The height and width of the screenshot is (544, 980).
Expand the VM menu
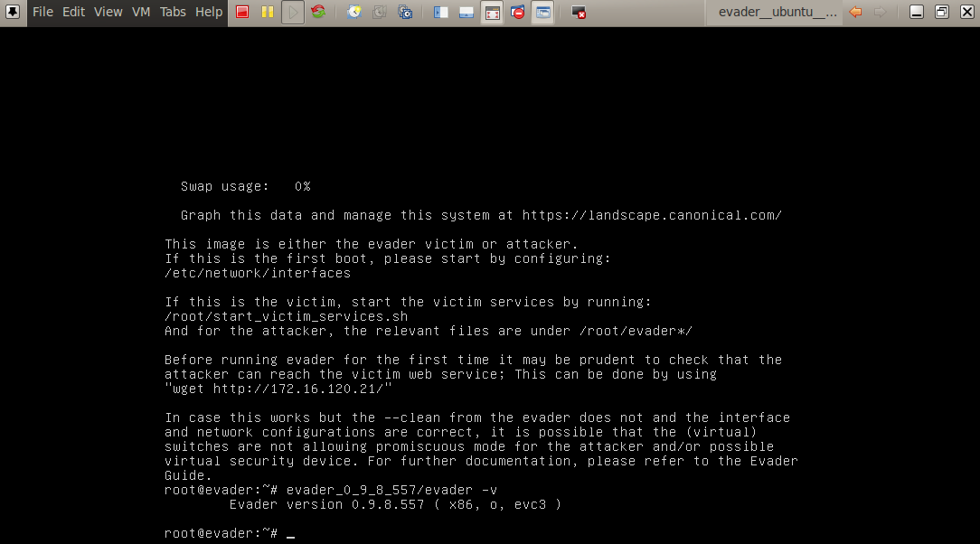(x=141, y=13)
